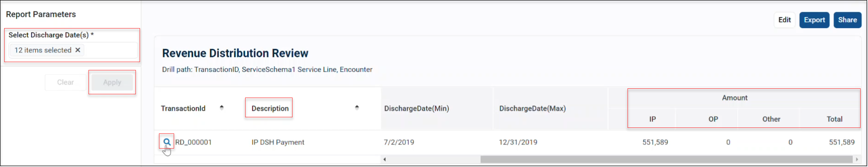Apply the selected discharge dates
The width and height of the screenshot is (868, 167).
point(112,82)
